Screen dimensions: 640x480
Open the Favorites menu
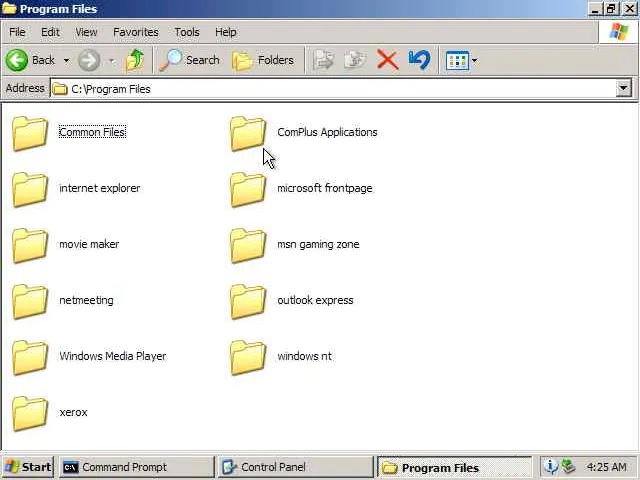[x=136, y=32]
